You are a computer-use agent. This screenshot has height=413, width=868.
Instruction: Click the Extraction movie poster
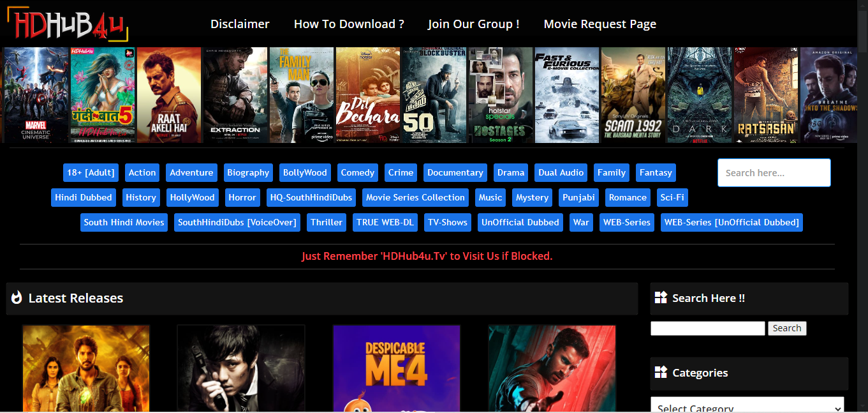[235, 94]
